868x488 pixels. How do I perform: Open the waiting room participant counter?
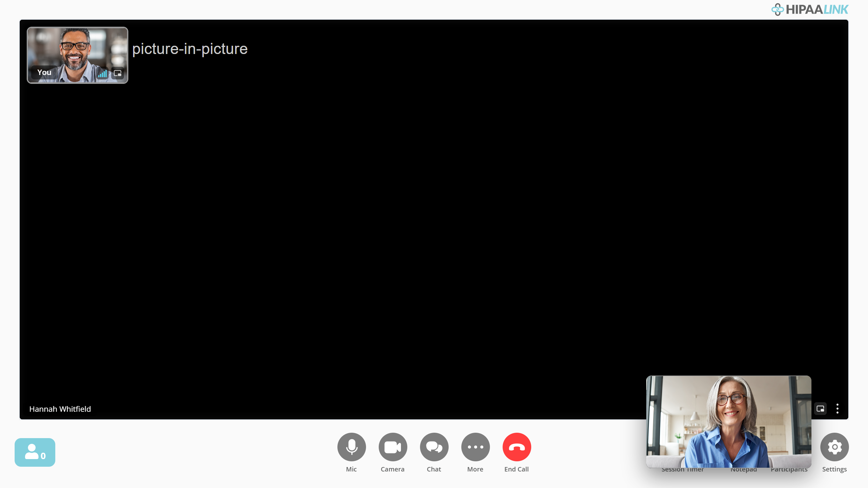[x=35, y=452]
